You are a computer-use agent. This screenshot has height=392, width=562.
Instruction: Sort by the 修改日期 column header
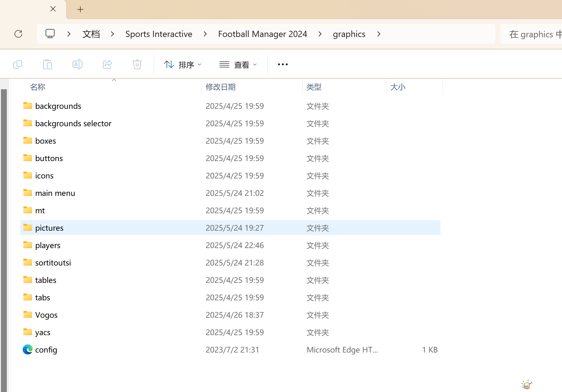(x=221, y=87)
